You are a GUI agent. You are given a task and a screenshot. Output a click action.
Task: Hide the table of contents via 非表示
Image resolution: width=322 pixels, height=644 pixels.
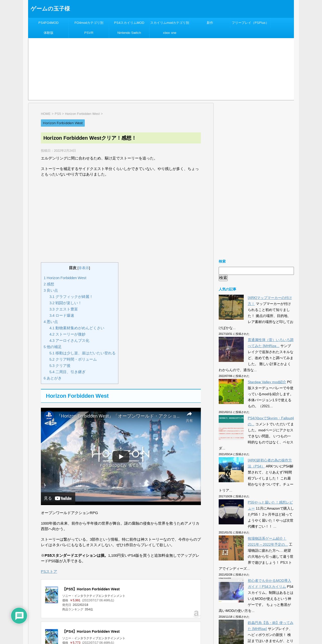(84, 268)
